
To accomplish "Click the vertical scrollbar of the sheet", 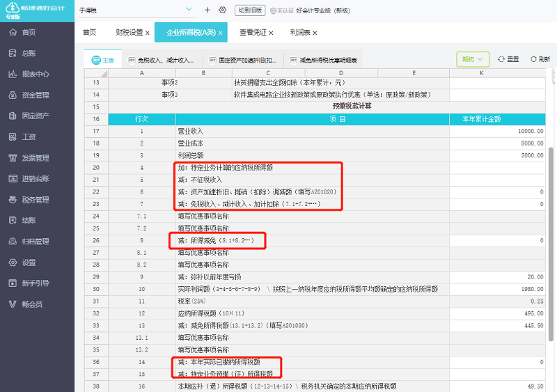I will [x=551, y=244].
